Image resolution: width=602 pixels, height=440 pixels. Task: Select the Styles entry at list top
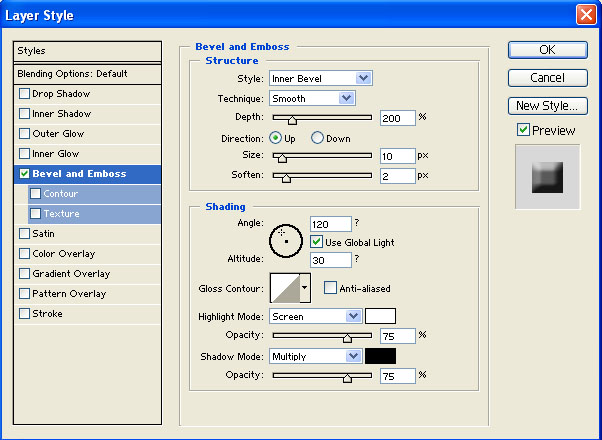(88, 51)
